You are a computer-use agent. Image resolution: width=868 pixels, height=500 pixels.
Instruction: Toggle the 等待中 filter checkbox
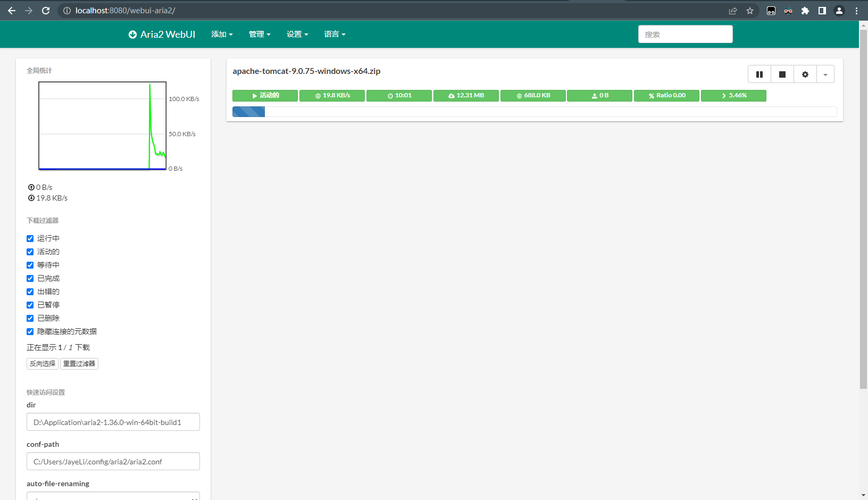pos(30,265)
